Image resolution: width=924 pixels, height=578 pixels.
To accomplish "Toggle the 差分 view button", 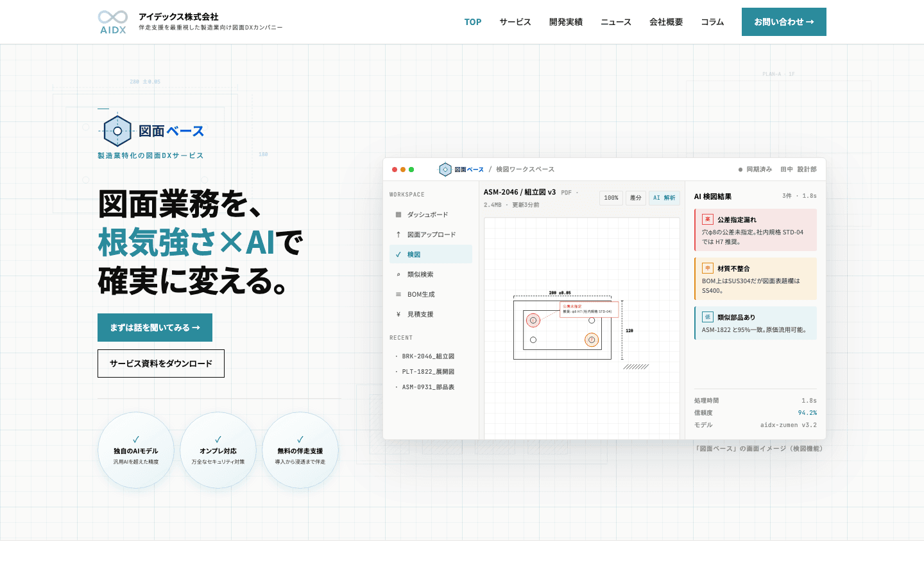I will click(635, 198).
